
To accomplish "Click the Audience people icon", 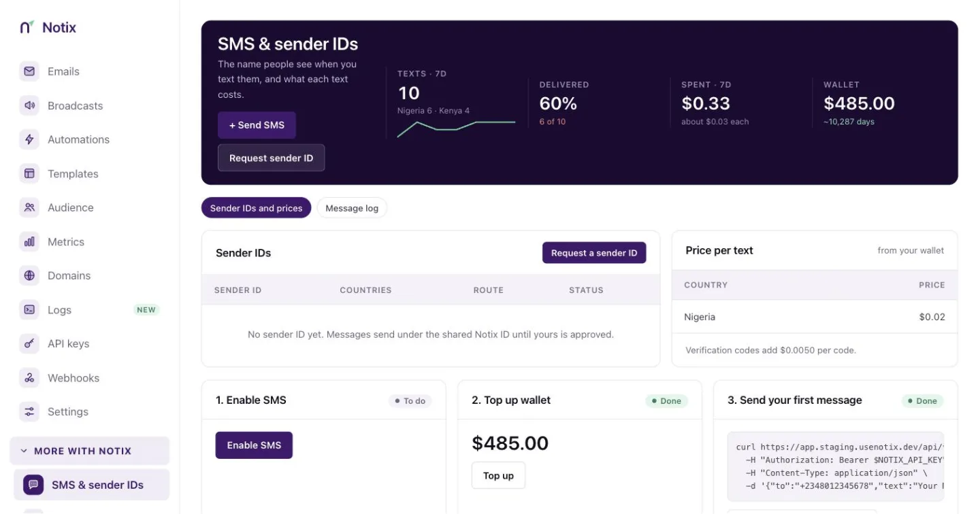I will (29, 207).
